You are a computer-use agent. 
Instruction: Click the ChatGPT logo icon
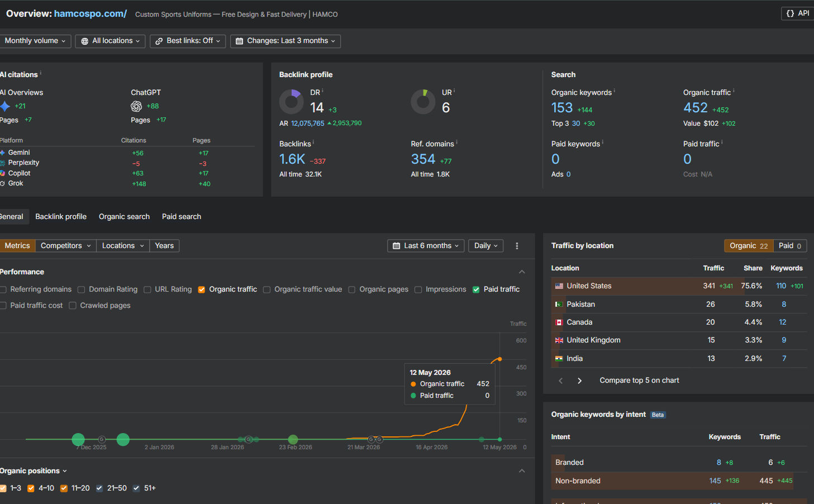coord(136,106)
